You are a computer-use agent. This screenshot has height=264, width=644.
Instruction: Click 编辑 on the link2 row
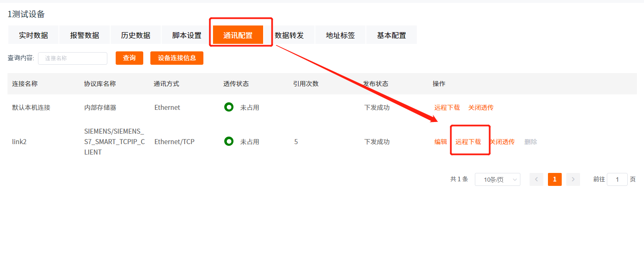tap(440, 141)
